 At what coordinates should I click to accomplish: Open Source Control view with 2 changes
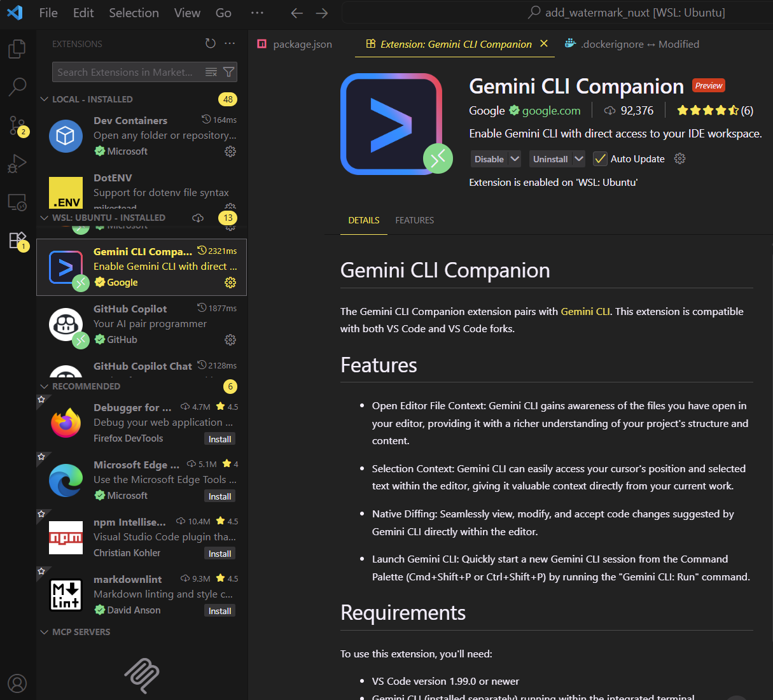click(x=17, y=125)
